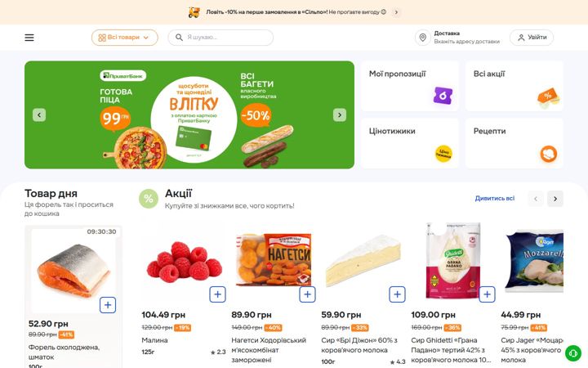Show previous banner slide with left arrow

39,115
